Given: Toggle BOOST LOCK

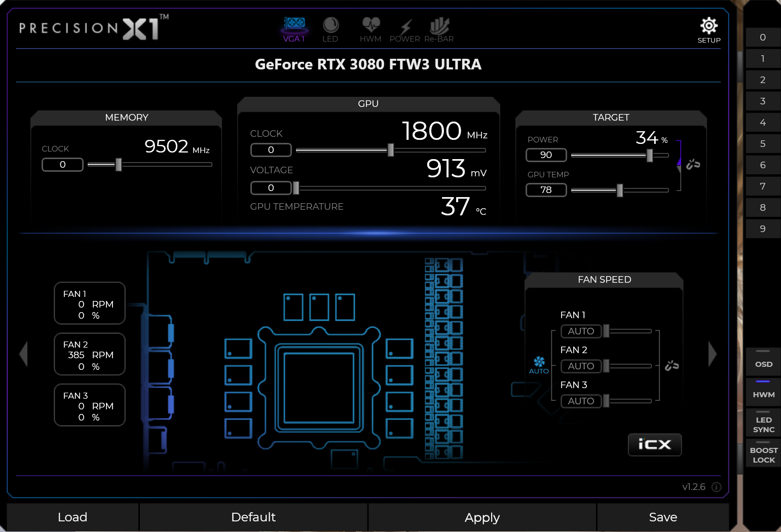Looking at the screenshot, I should (x=763, y=453).
